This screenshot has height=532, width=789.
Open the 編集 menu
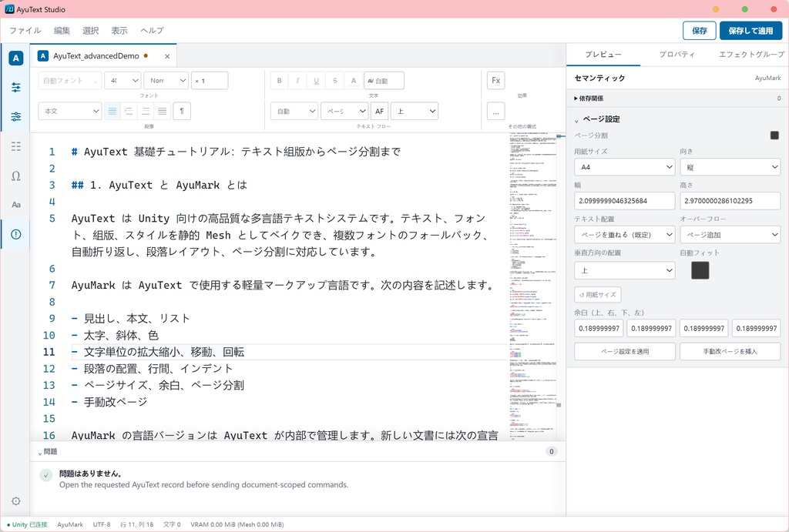click(x=62, y=31)
